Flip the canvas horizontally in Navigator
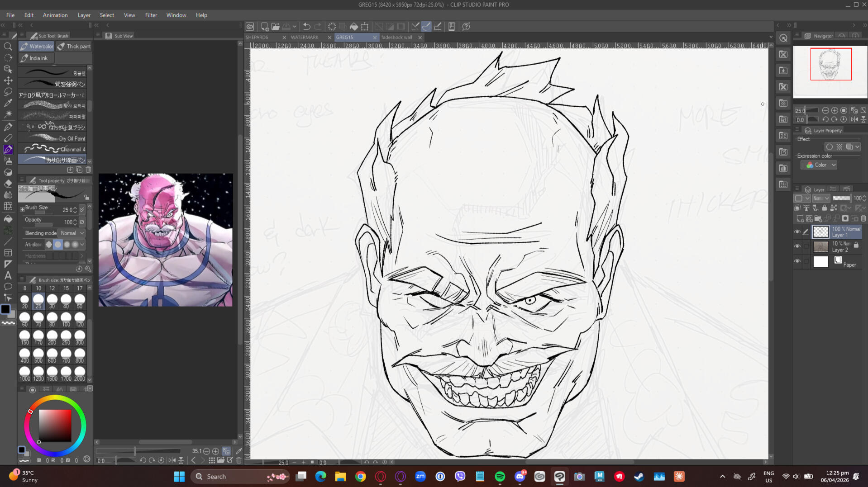 pos(854,119)
